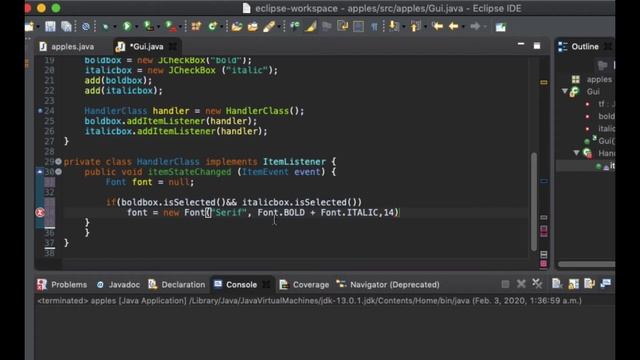The width and height of the screenshot is (640, 360).
Task: Open dropdown arrow beside New Java Class
Action: coord(221,27)
